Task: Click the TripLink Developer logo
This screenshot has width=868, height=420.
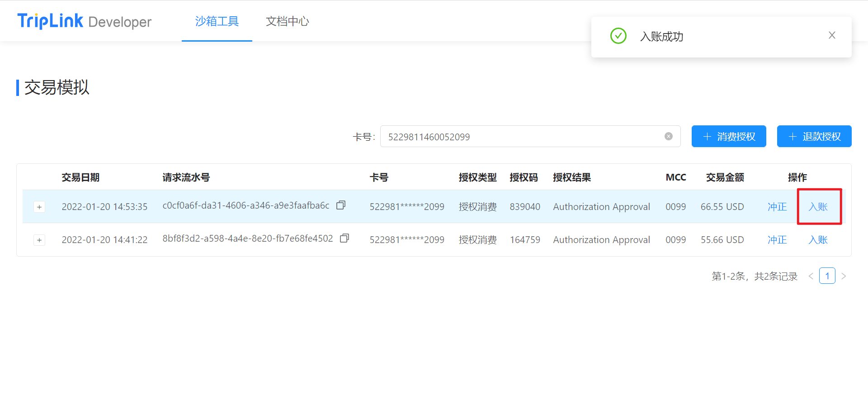Action: (85, 21)
